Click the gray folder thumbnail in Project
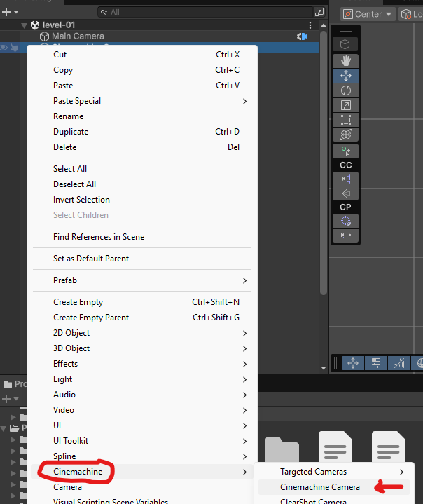423x504 pixels. click(282, 449)
